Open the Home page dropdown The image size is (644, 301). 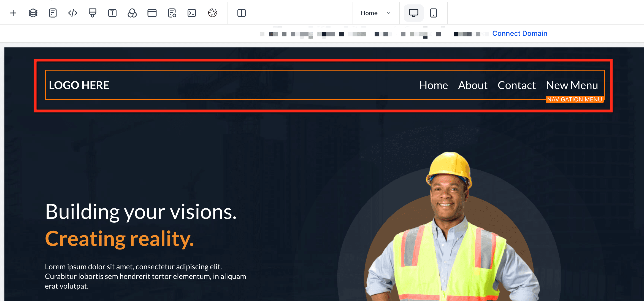coord(376,13)
